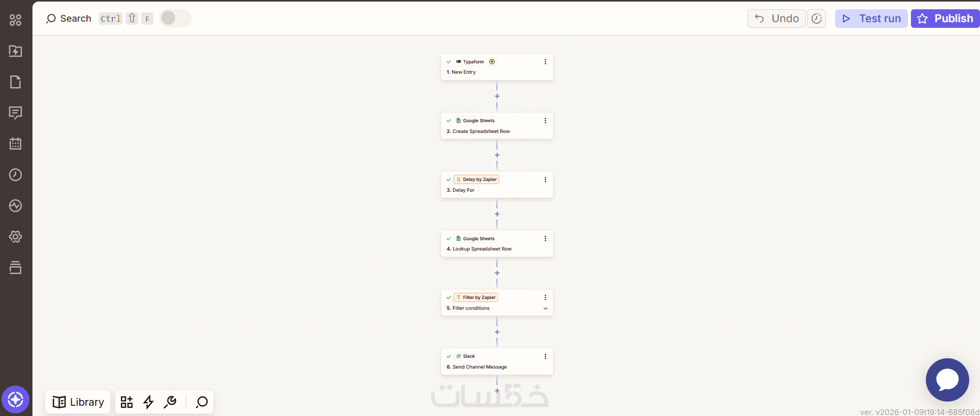
Task: Click the wrench tools icon in bottom toolbar
Action: coord(170,402)
